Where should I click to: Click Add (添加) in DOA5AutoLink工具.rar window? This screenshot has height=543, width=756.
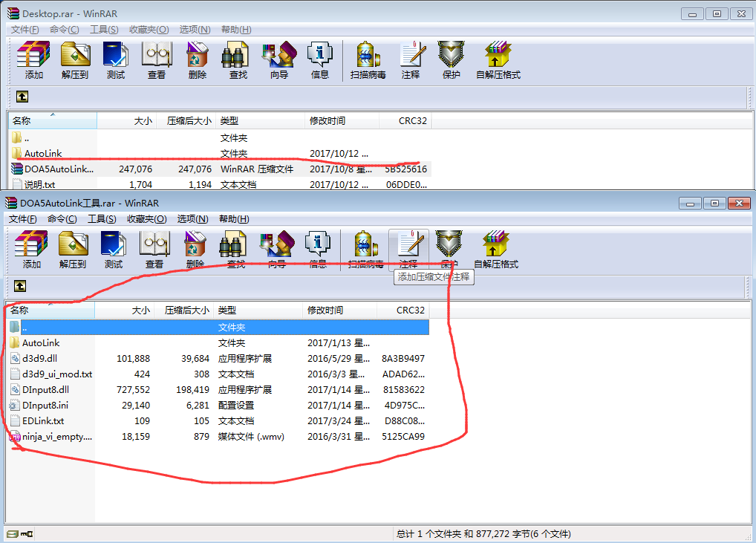click(31, 250)
